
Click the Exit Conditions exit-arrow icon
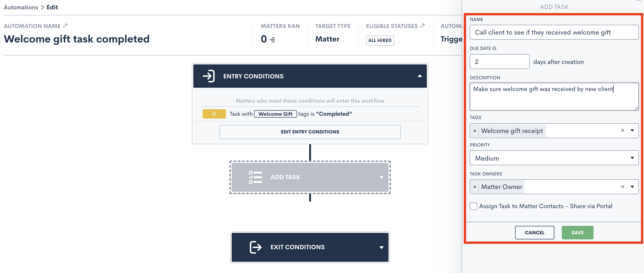(x=255, y=247)
